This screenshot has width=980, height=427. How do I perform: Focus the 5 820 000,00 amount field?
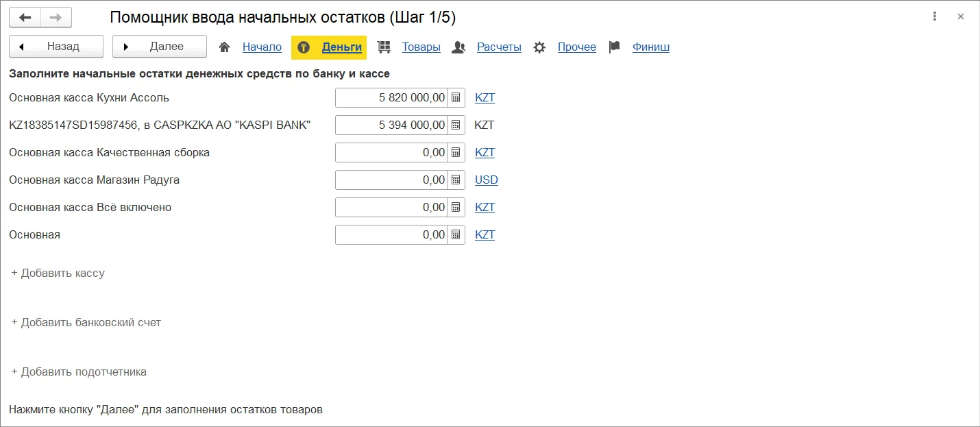coord(391,98)
